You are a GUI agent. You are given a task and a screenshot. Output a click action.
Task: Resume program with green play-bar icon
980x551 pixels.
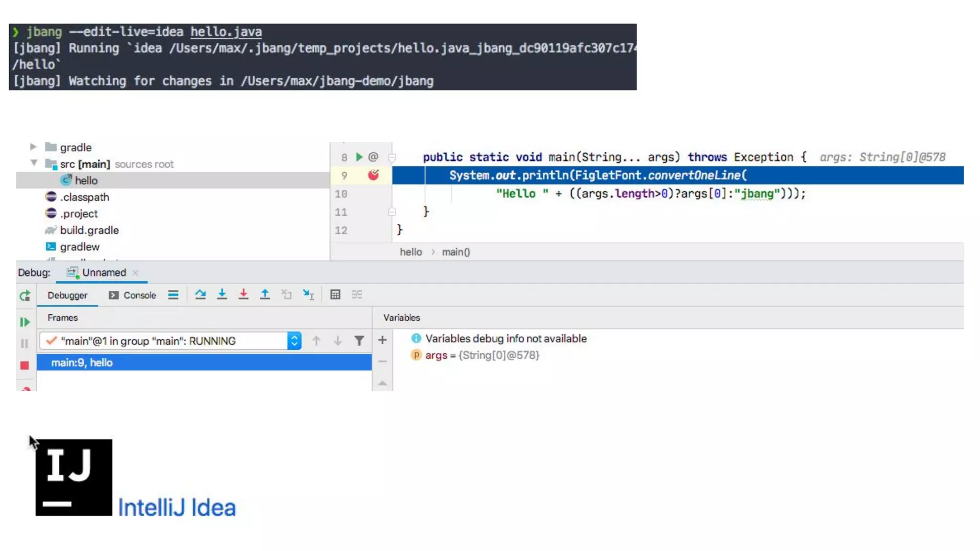click(25, 322)
